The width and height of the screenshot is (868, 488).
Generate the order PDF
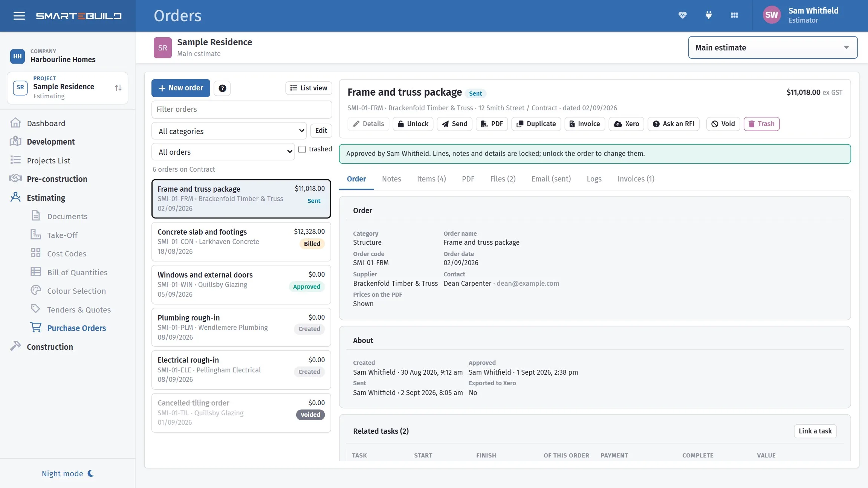[492, 124]
